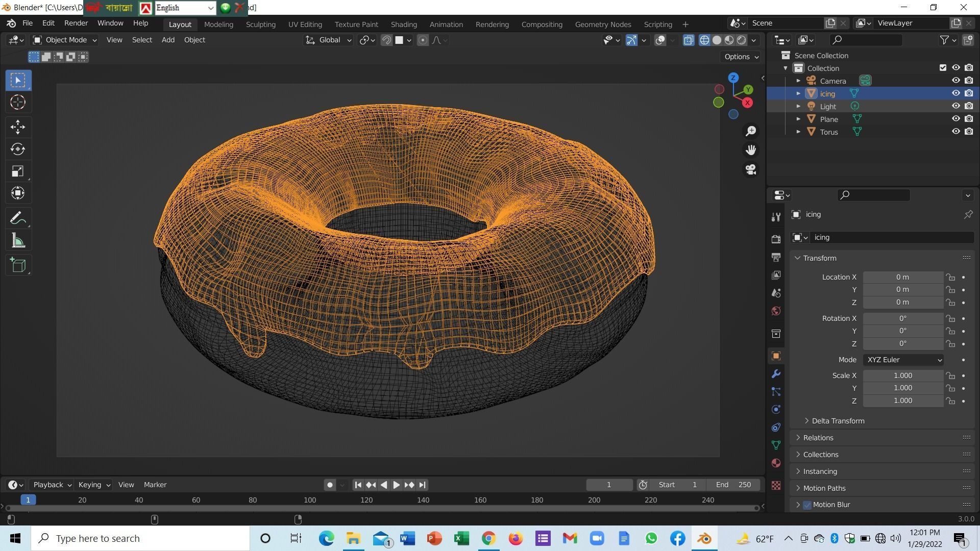Hide the Light object in viewport
The image size is (980, 551).
click(x=955, y=106)
